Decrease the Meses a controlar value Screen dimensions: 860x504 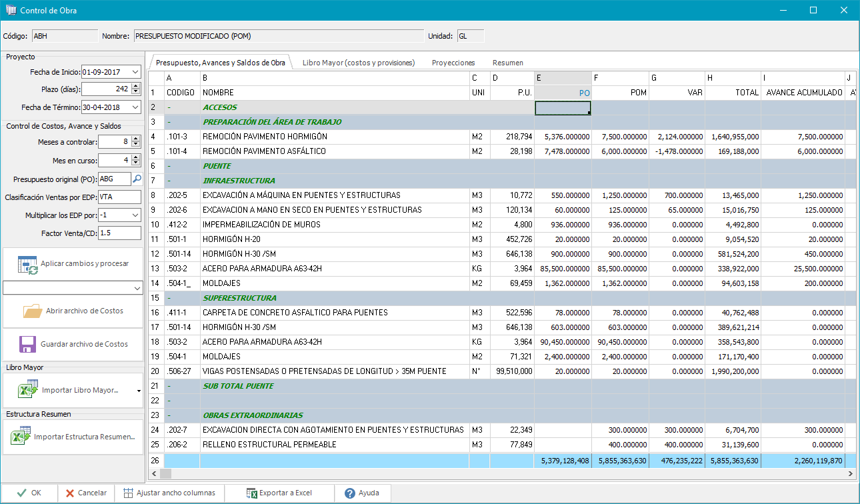click(x=136, y=145)
